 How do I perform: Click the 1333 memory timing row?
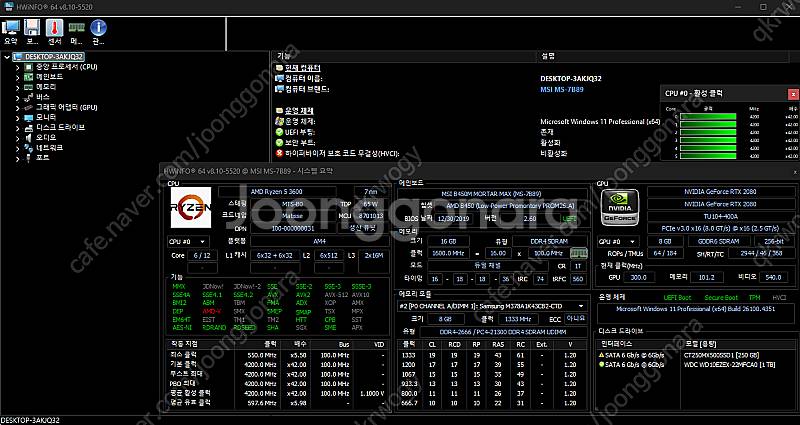[x=492, y=355]
